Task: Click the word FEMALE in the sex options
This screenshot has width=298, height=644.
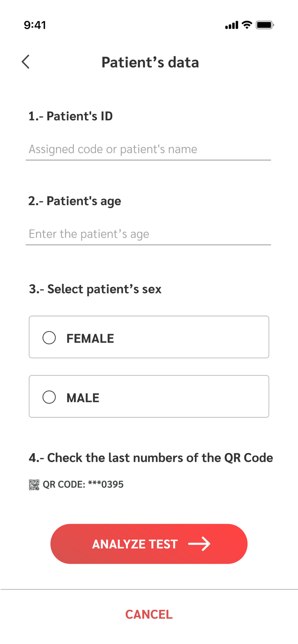Action: click(x=90, y=338)
